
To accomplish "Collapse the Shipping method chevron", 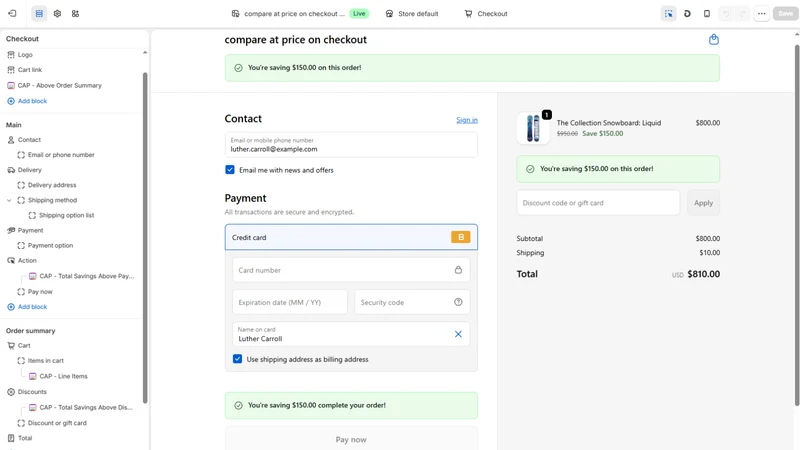I will pyautogui.click(x=9, y=201).
